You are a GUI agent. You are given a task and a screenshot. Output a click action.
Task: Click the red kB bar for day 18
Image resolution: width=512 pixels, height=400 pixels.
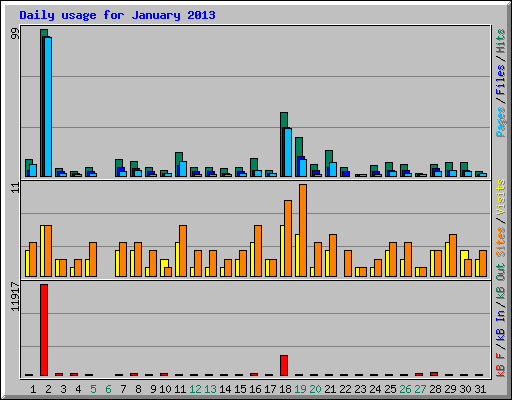coord(284,365)
